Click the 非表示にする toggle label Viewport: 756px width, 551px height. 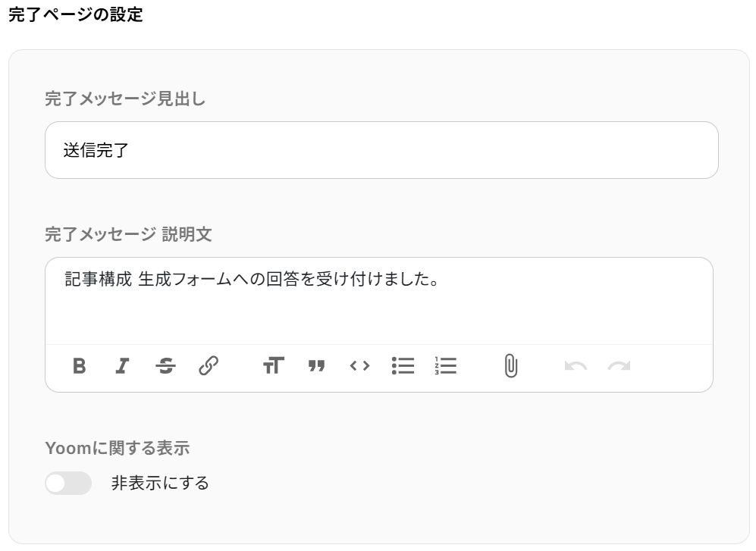[x=160, y=483]
